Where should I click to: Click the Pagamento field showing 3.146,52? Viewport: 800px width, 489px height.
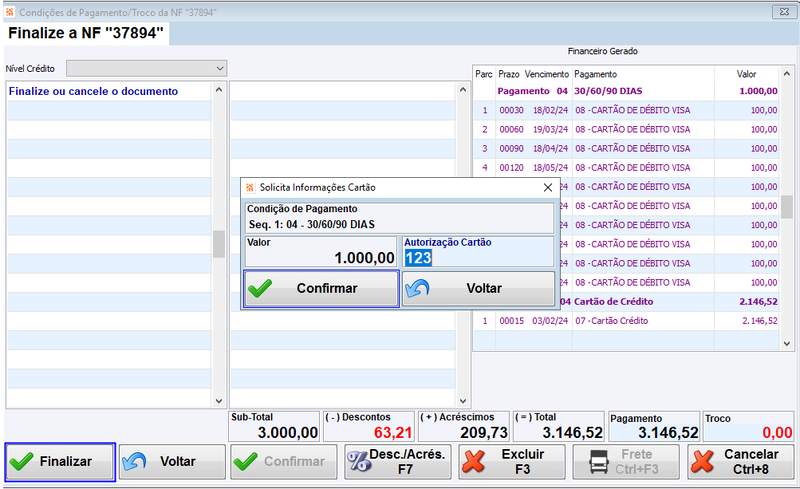(654, 427)
